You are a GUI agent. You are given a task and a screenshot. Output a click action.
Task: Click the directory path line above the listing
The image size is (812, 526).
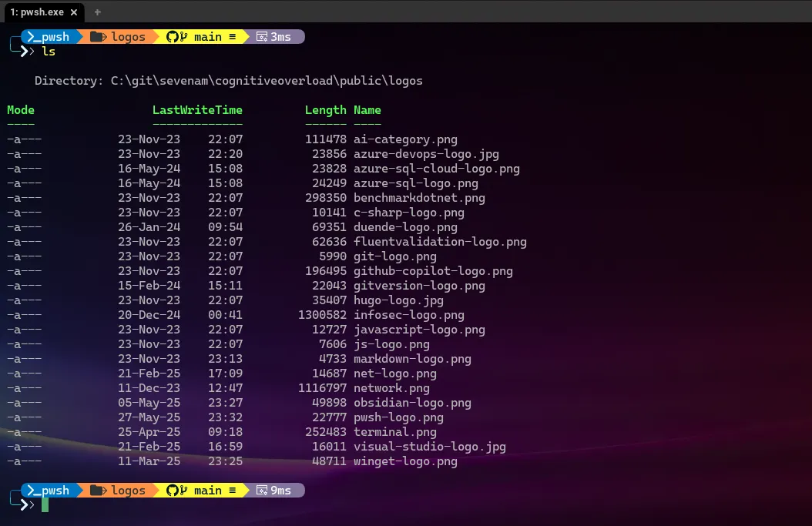tap(229, 81)
